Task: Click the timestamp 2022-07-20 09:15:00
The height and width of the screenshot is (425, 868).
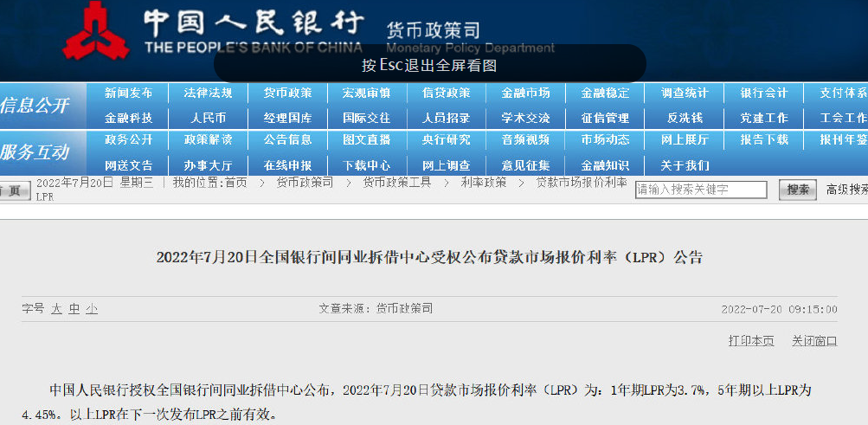Action: coord(780,309)
